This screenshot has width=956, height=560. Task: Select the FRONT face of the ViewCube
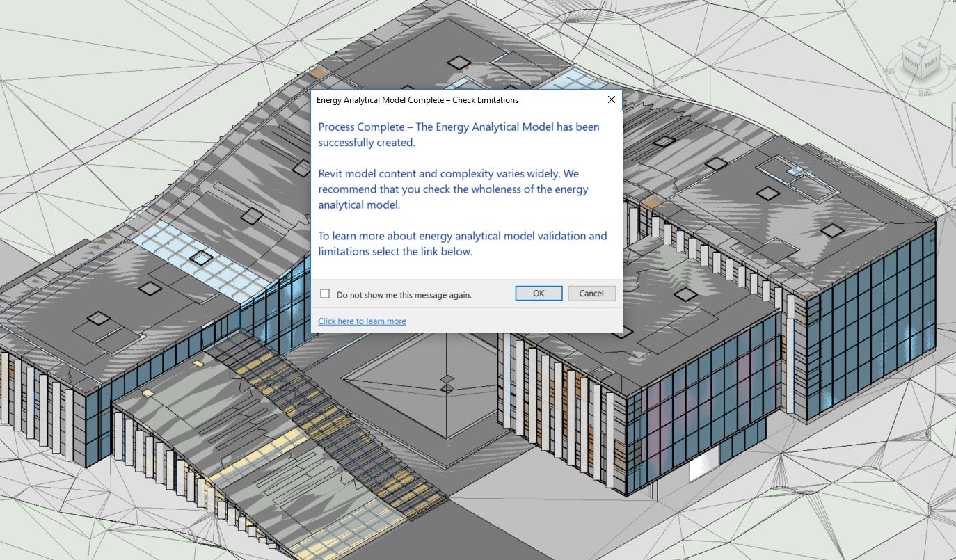[x=911, y=63]
